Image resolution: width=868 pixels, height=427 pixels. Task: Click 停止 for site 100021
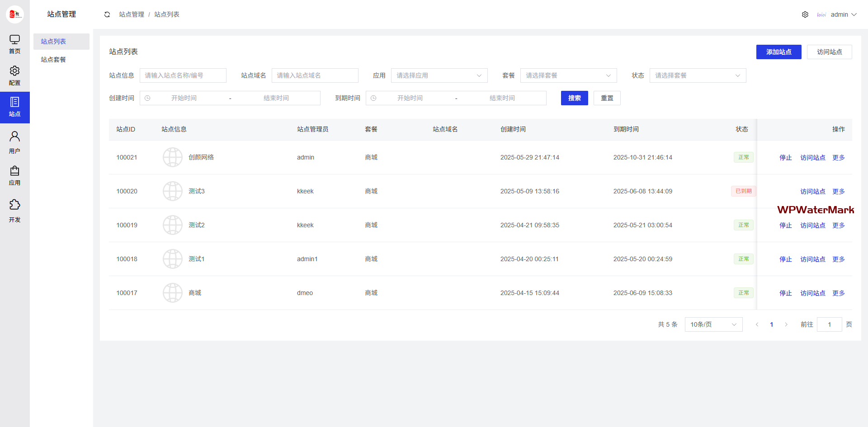[785, 158]
